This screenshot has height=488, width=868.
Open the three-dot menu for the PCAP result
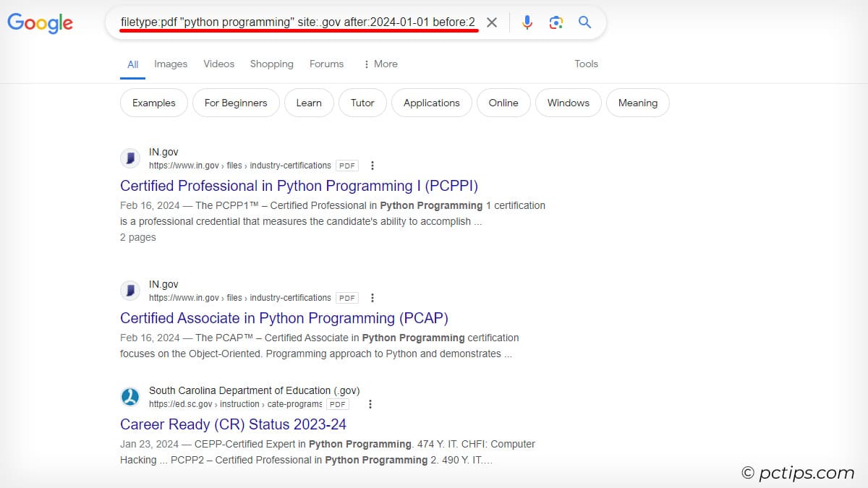point(372,297)
